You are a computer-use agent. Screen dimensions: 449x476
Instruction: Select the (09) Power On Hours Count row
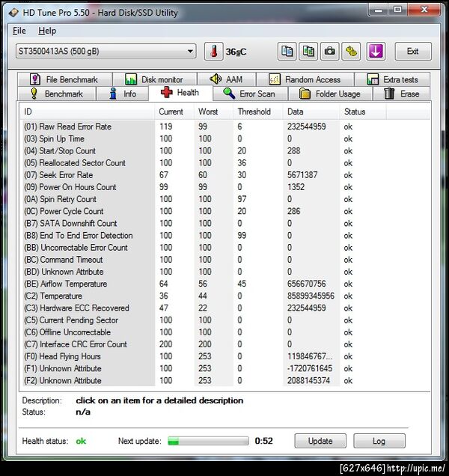(x=224, y=187)
